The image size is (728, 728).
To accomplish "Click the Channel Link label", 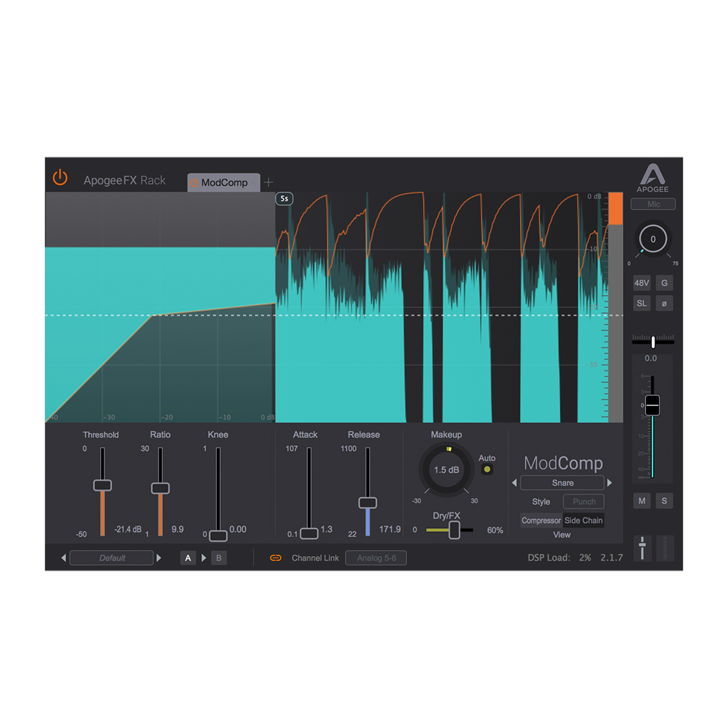I will click(315, 558).
